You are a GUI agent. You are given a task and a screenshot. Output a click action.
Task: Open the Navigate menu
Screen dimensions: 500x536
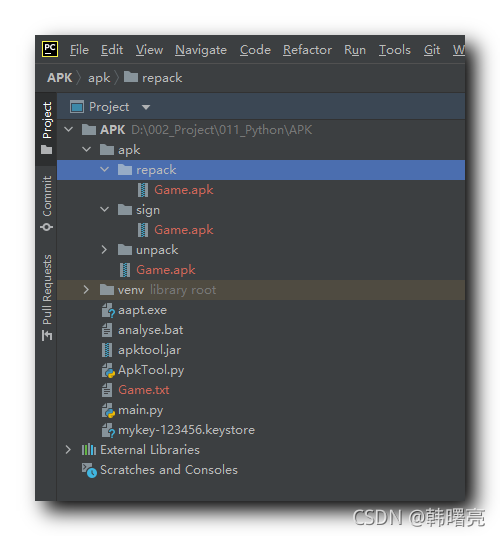(x=201, y=50)
